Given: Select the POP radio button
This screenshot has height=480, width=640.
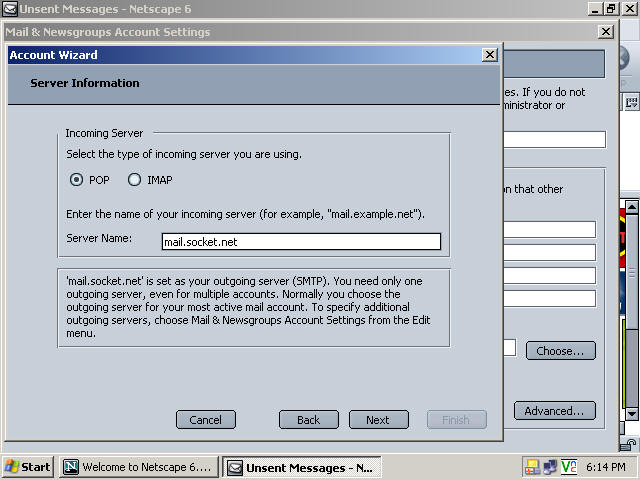Looking at the screenshot, I should (76, 180).
